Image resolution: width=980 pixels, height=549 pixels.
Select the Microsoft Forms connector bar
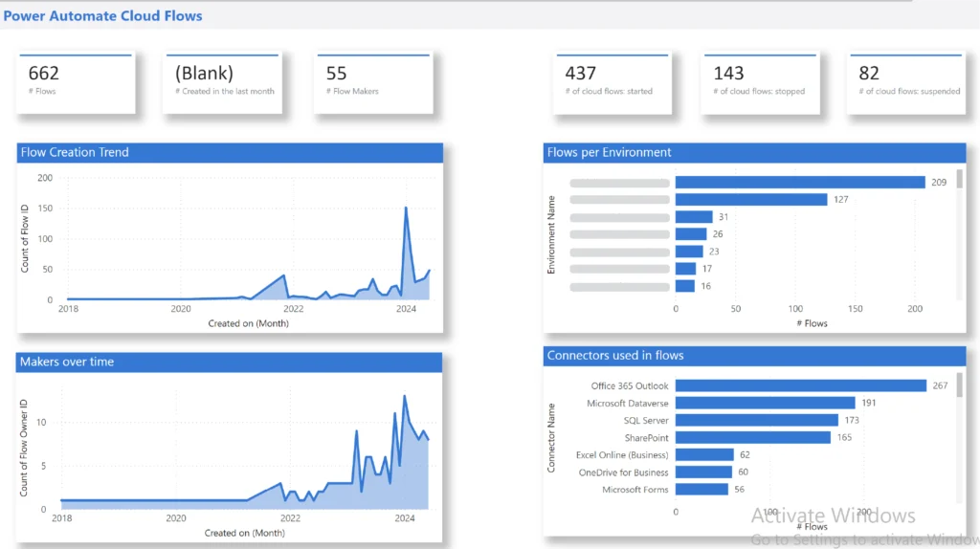pos(702,489)
